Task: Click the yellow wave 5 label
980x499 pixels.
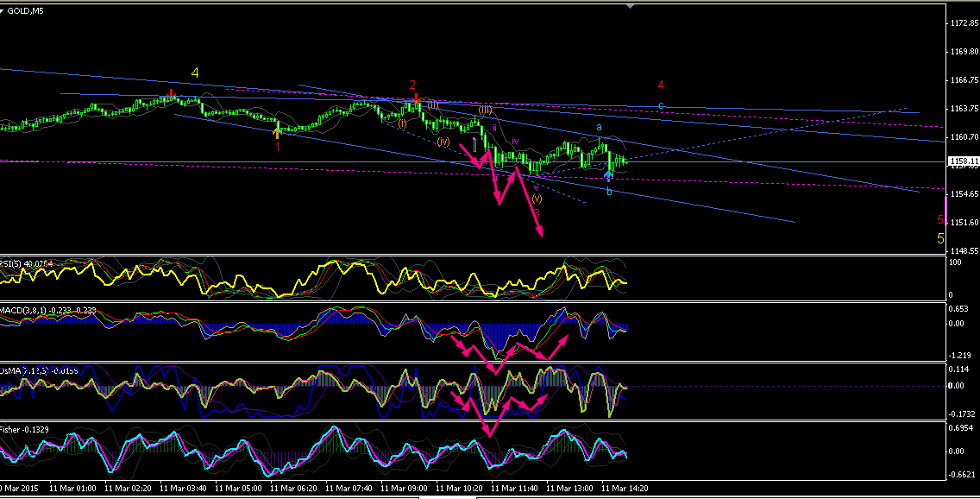Action: click(940, 238)
